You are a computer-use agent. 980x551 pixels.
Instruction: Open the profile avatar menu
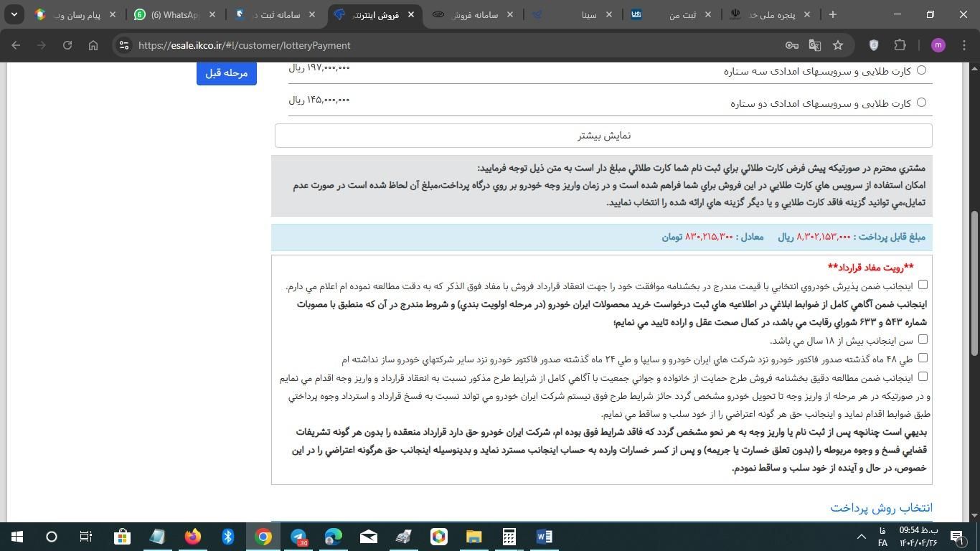pos(938,45)
